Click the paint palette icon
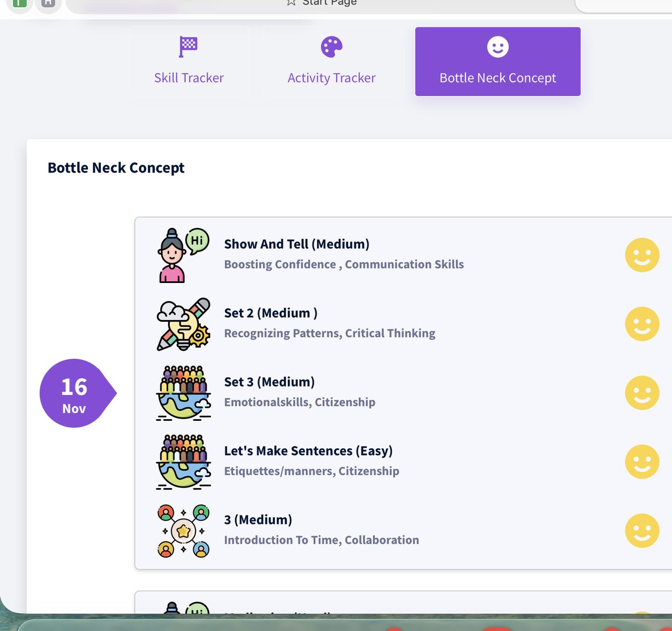672x631 pixels. (x=332, y=47)
